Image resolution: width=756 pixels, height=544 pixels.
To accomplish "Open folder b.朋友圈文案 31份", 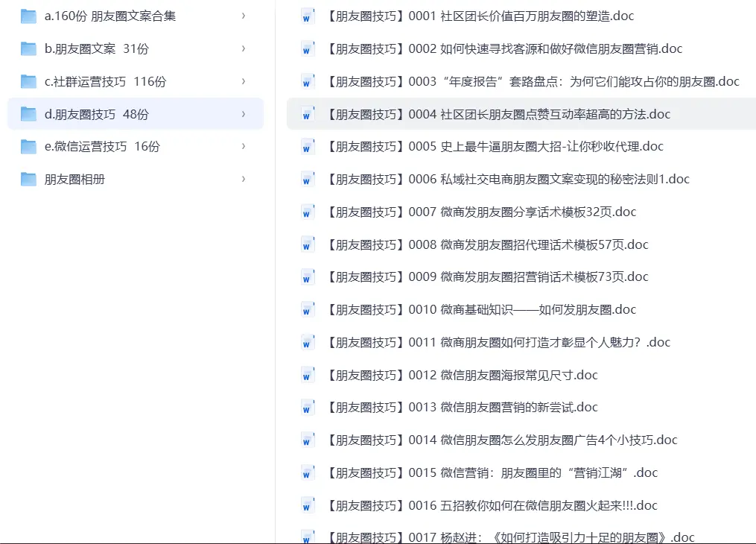I will [136, 48].
